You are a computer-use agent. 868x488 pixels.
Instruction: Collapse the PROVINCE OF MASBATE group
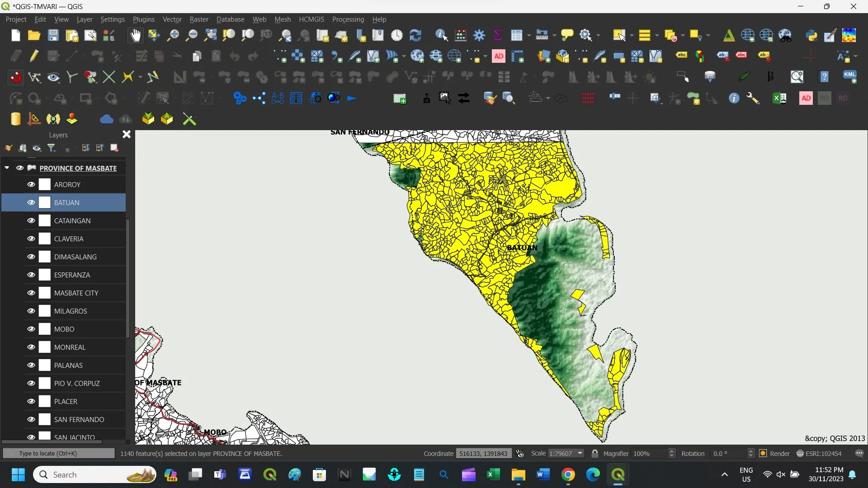(7, 168)
